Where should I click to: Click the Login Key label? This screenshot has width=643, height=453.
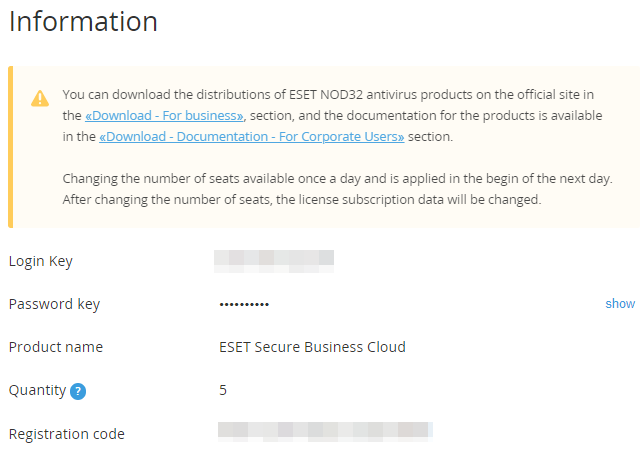point(41,261)
